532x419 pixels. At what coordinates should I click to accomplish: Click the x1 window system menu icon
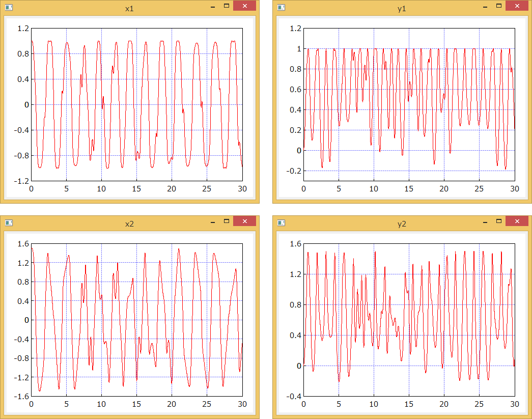coord(9,8)
